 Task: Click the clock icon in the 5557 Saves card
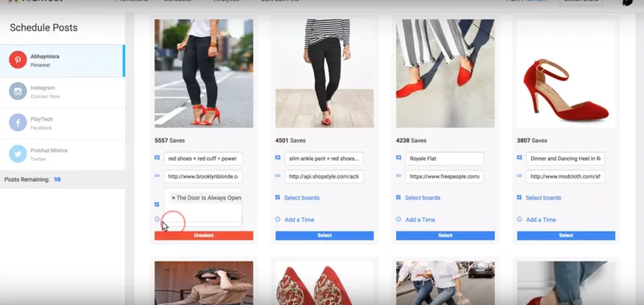pyautogui.click(x=157, y=219)
